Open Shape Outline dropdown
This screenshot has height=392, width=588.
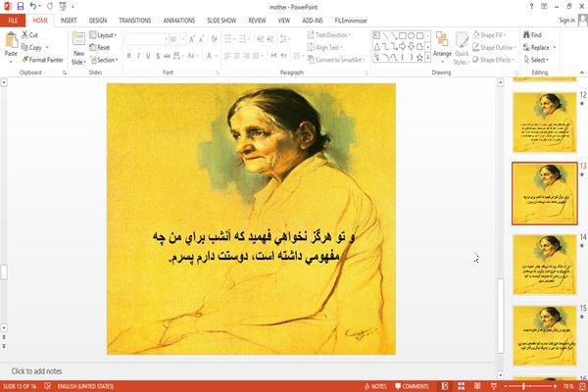[495, 47]
